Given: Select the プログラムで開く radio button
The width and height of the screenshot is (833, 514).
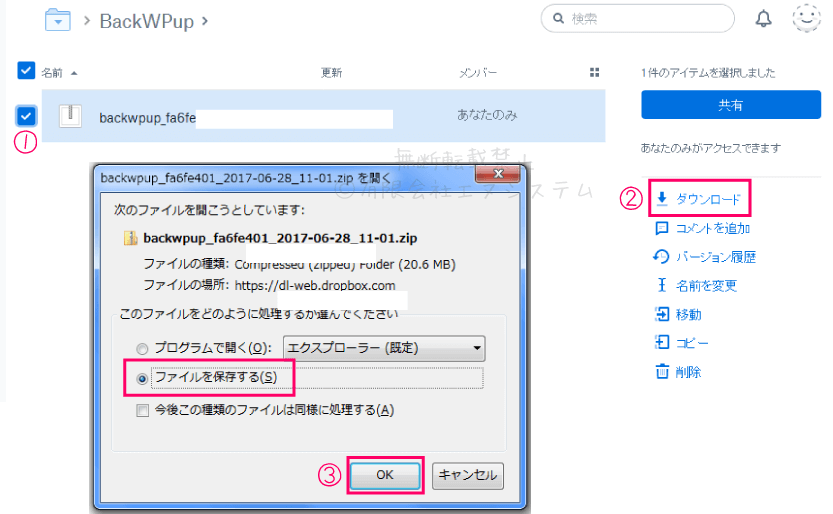Looking at the screenshot, I should click(x=142, y=349).
